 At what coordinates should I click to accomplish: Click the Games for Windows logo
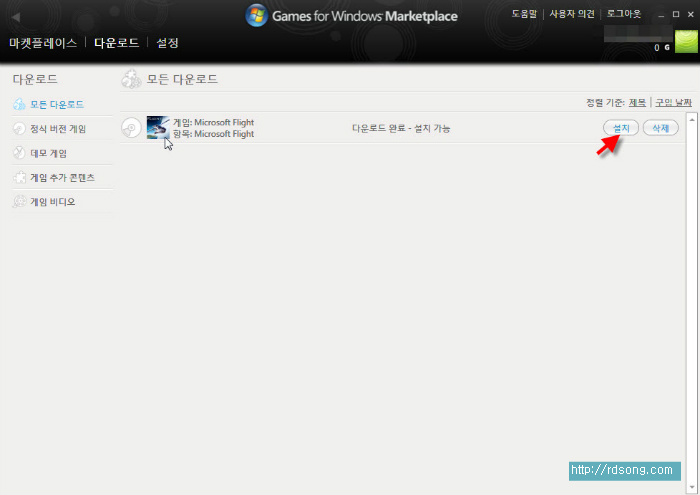point(257,16)
